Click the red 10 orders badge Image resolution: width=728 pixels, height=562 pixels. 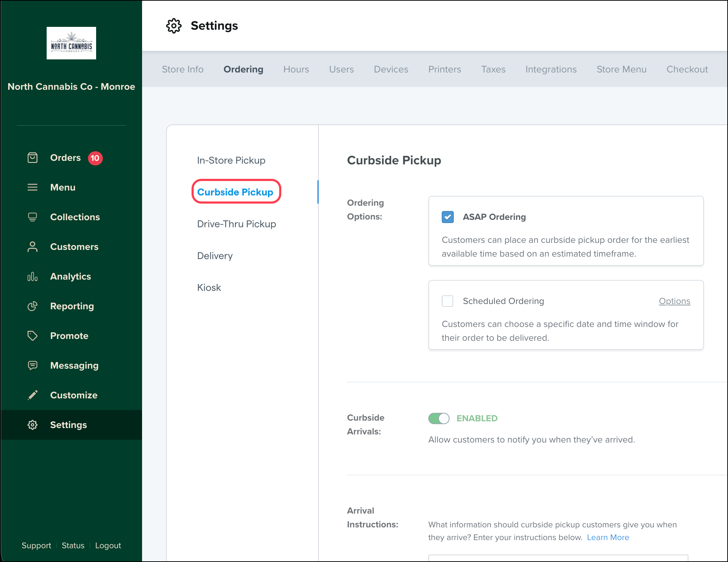tap(95, 158)
